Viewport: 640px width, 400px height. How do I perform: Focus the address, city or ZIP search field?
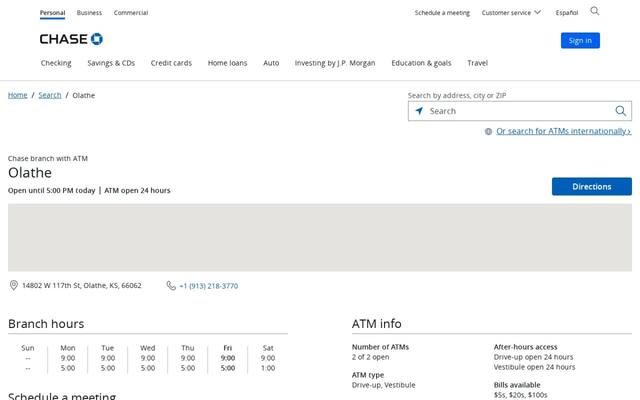tap(520, 111)
